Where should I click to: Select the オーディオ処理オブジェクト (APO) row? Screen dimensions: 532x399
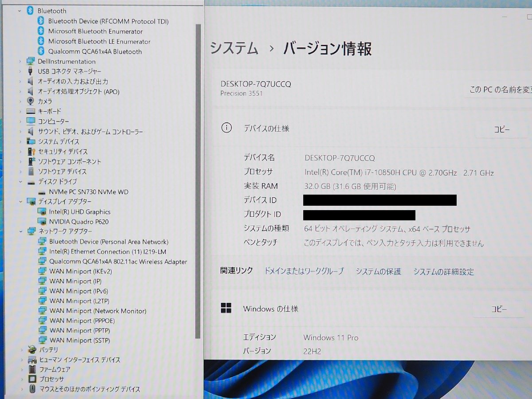point(78,92)
